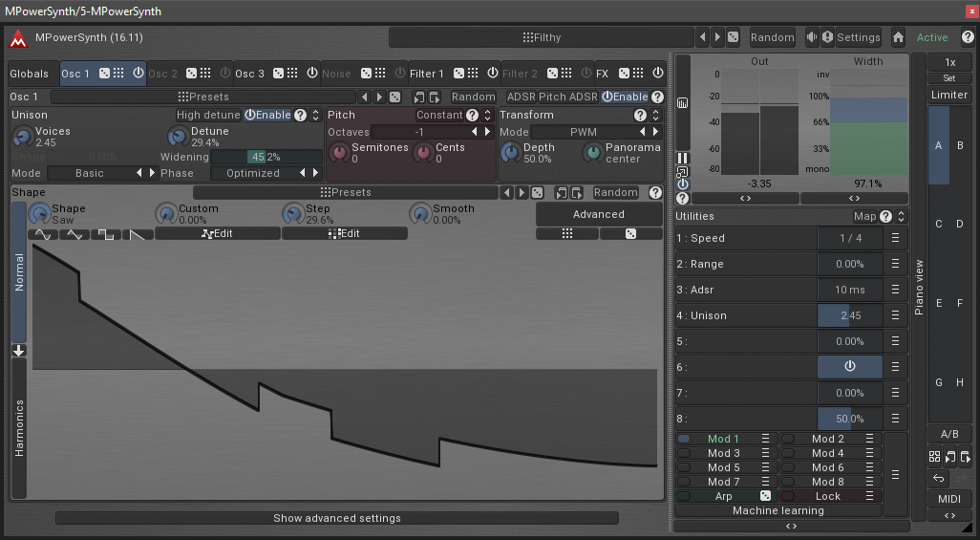The width and height of the screenshot is (980, 540).
Task: Select the triangle wave shape icon
Action: (x=75, y=235)
